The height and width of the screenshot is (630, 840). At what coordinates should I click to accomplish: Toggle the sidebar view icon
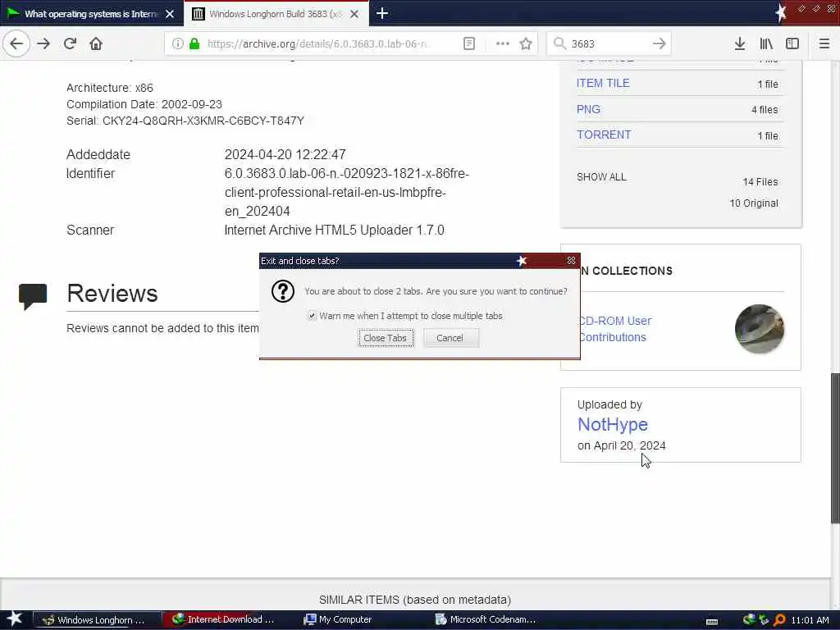click(x=792, y=43)
